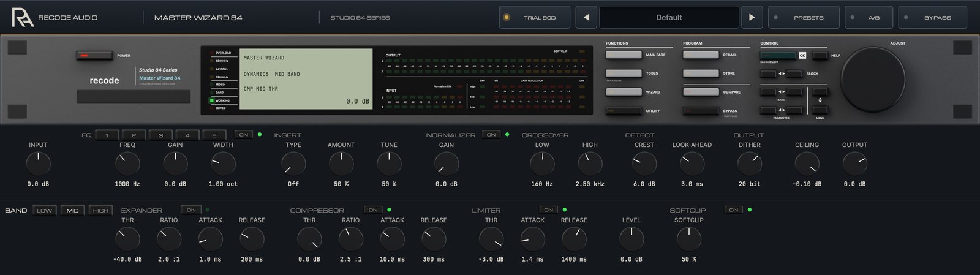Click the INPUT gain knob
This screenshot has width=980, height=275.
click(x=38, y=164)
